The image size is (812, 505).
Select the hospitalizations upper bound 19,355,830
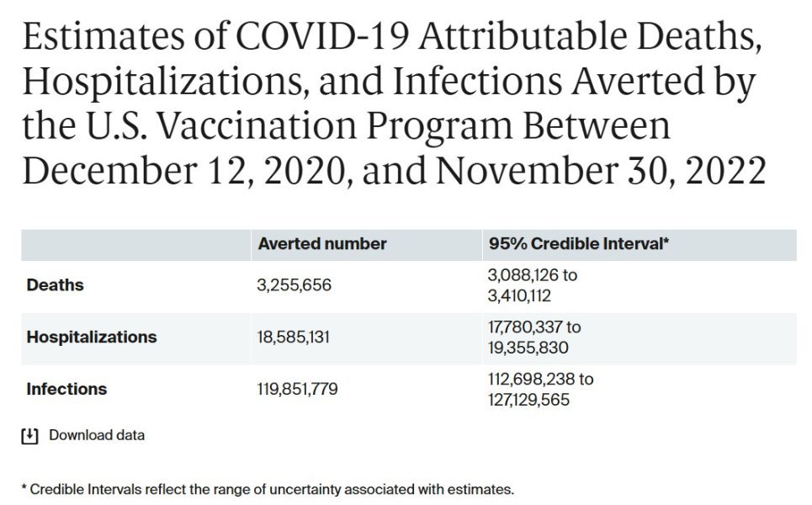(527, 347)
